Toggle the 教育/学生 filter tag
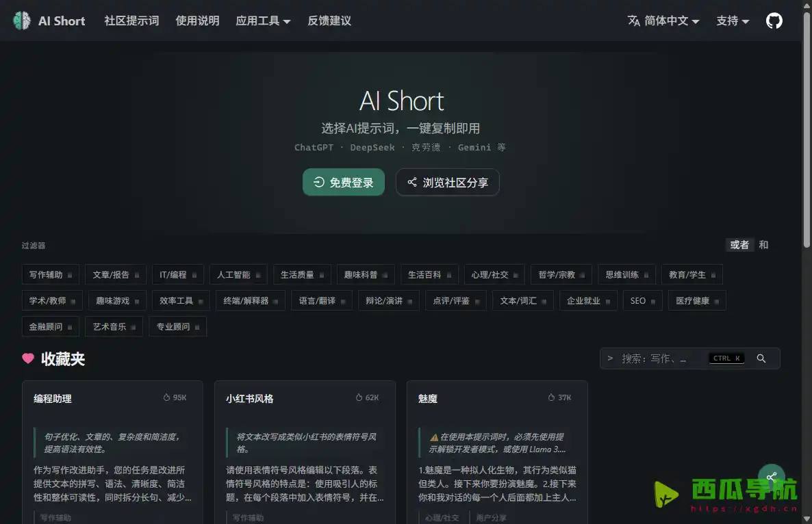812x524 pixels. pyautogui.click(x=692, y=275)
